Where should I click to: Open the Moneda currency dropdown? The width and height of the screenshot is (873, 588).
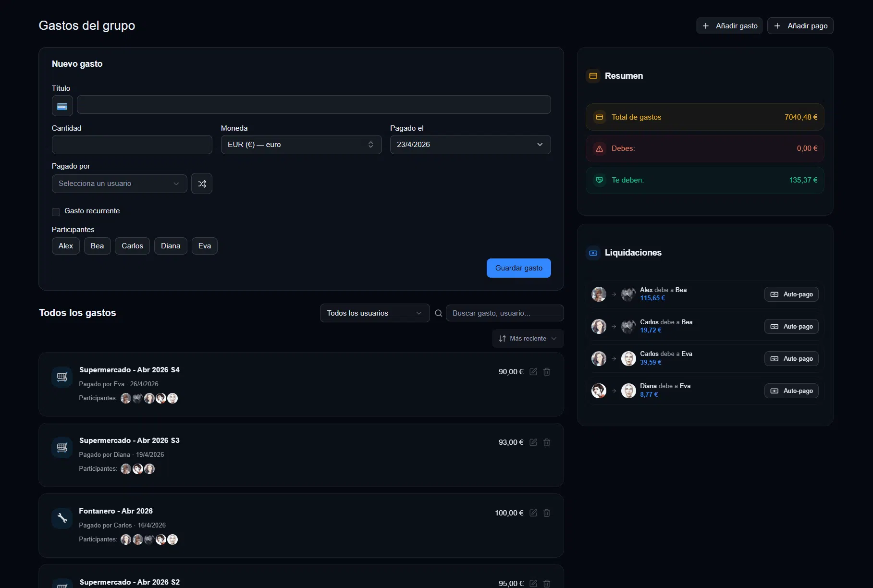(301, 145)
